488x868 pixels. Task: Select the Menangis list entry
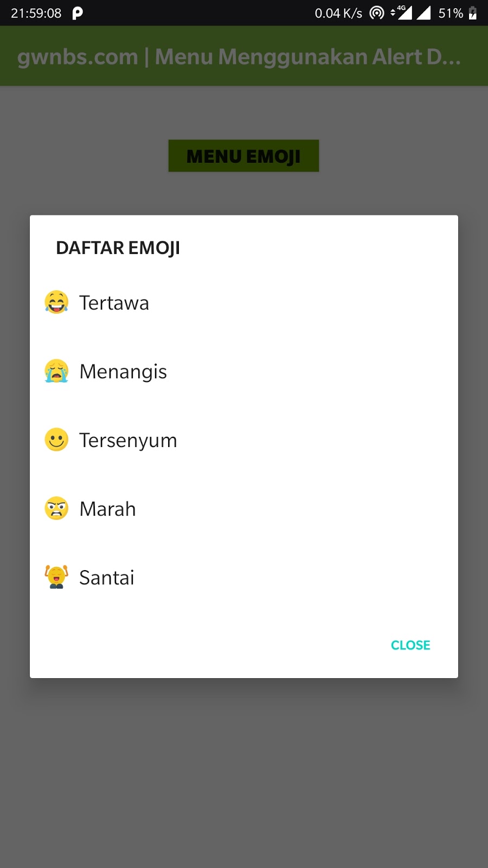(244, 371)
